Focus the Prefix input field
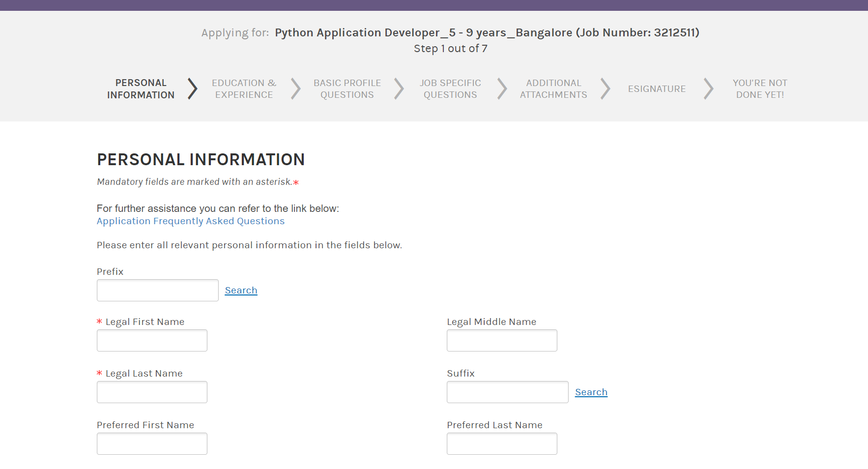Viewport: 868px width, 469px height. point(158,291)
